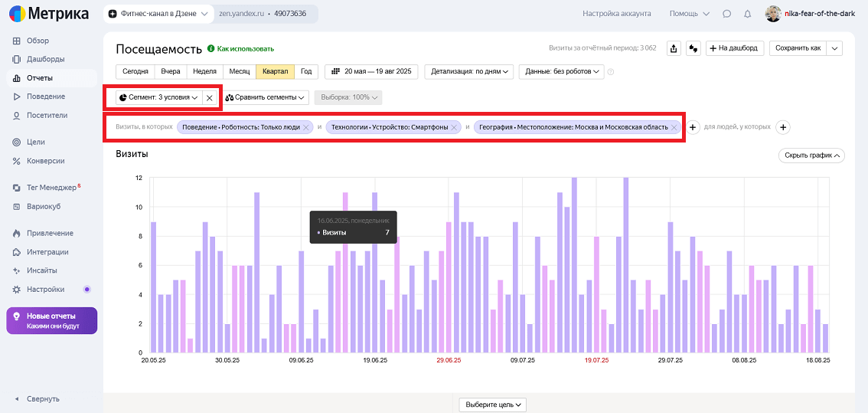Open the chat feedback icon
Screen dimensions: 868x413
click(726, 14)
